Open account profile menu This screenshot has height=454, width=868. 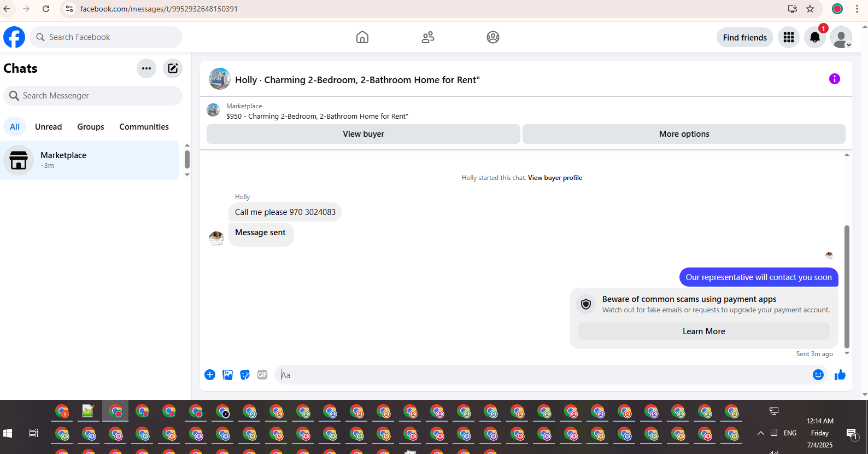841,37
